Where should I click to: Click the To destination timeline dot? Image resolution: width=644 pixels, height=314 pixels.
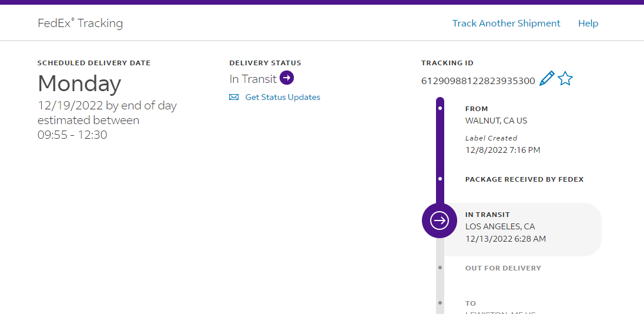coord(440,303)
